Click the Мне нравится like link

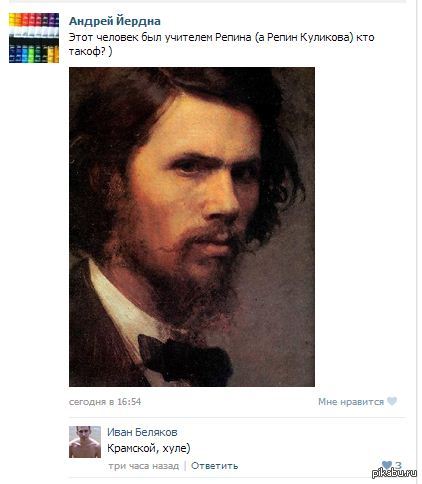(x=351, y=402)
